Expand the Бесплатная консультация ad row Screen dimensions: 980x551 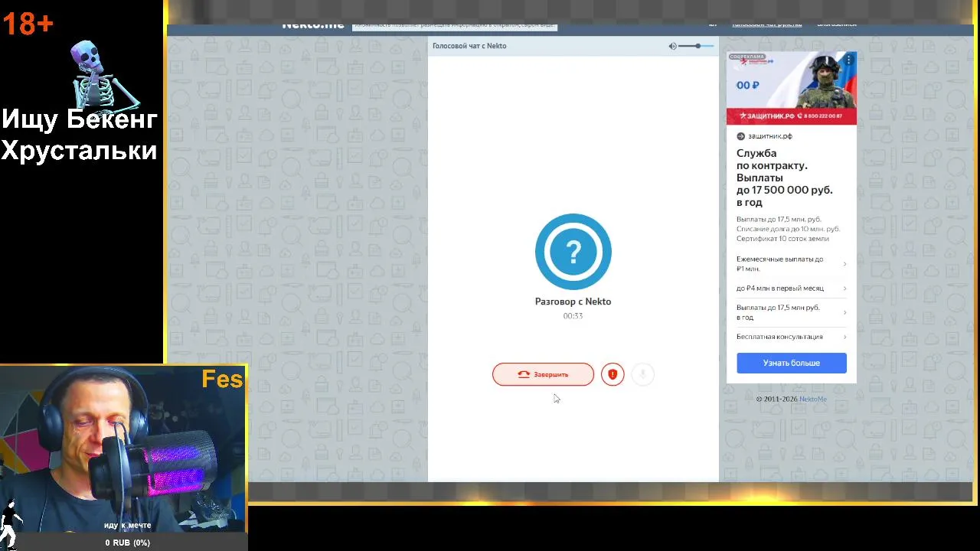[792, 337]
